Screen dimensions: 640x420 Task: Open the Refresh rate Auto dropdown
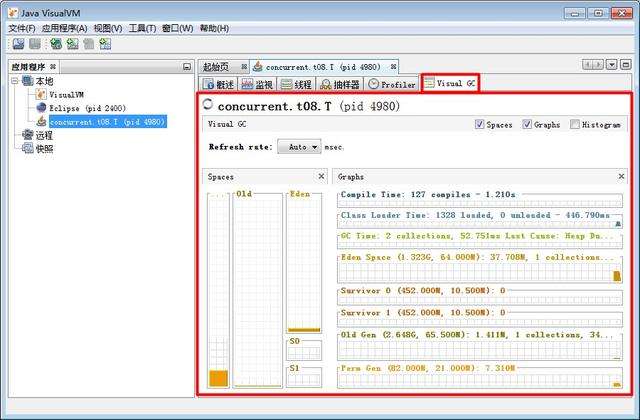[299, 147]
